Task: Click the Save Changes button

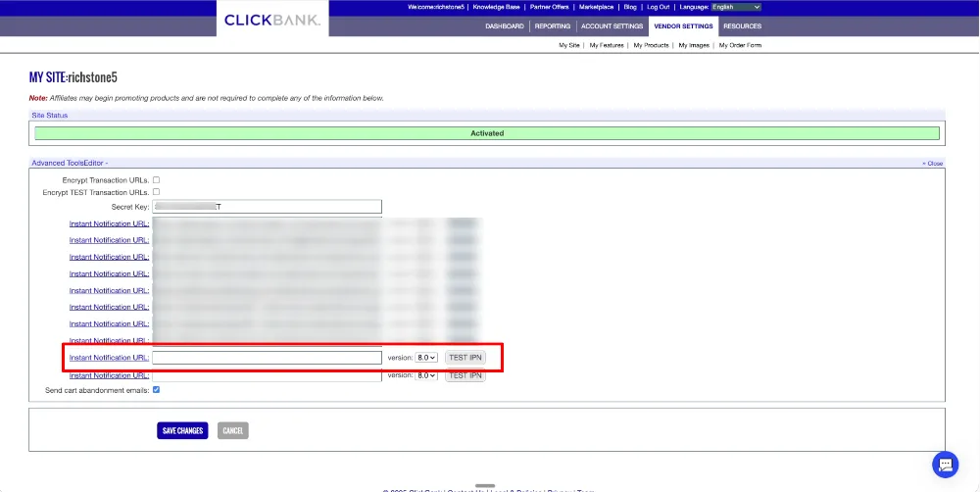Action: pos(182,430)
